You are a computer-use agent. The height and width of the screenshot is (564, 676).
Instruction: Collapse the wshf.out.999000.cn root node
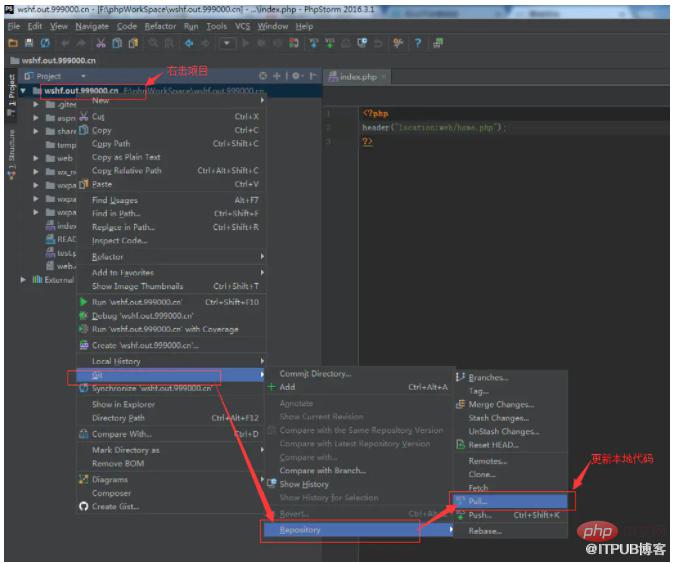pos(23,91)
